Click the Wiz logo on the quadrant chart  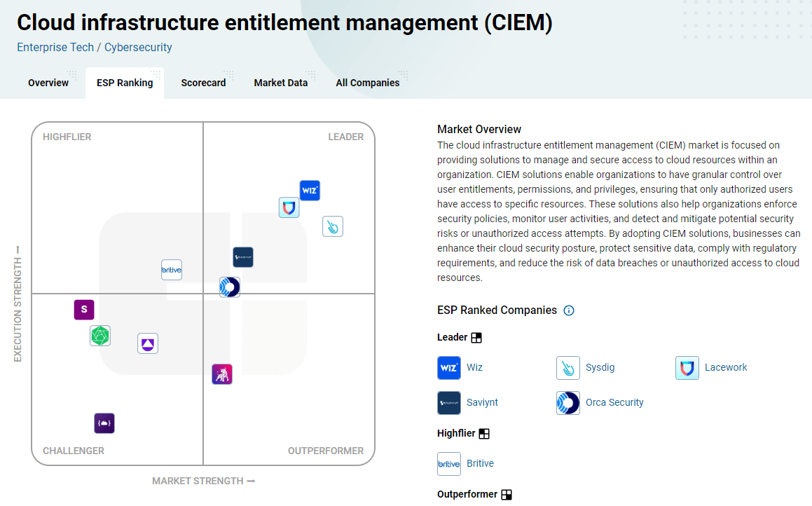[310, 191]
